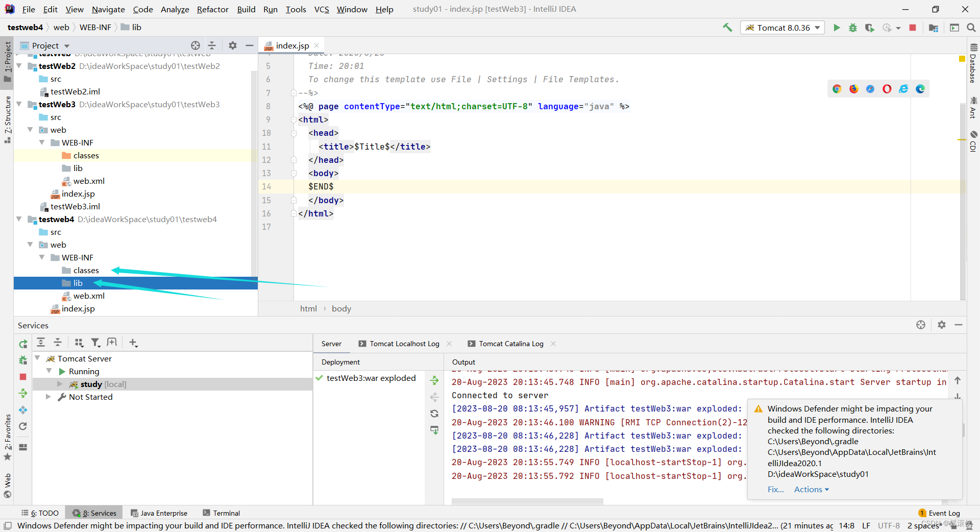Click the Fix... link in the notification
Image resolution: width=980 pixels, height=532 pixels.
776,489
